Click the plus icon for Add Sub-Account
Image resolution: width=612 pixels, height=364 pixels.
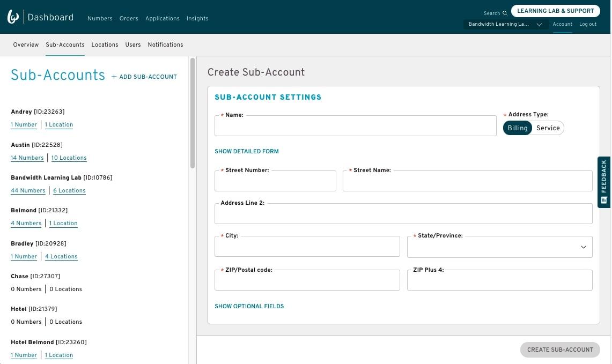click(114, 77)
